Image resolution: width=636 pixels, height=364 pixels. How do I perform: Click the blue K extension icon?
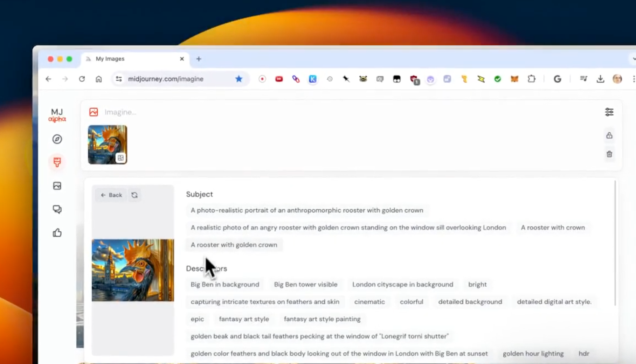click(x=313, y=79)
